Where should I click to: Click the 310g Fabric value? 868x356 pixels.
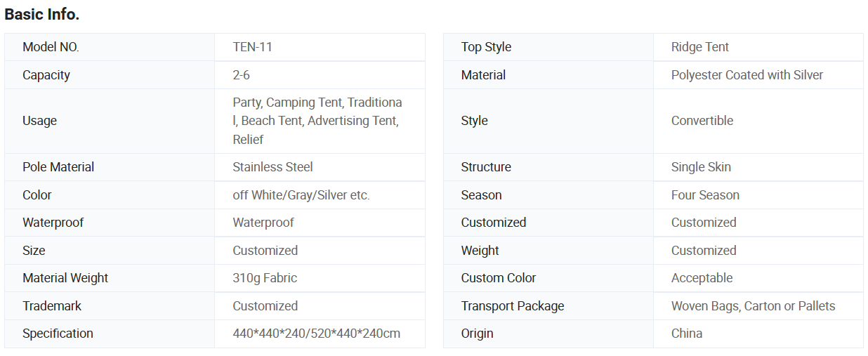click(x=265, y=278)
